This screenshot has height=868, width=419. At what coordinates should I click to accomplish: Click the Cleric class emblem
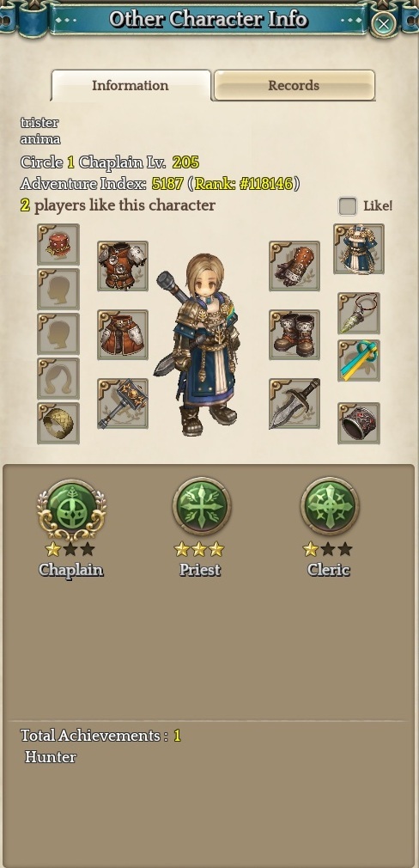[330, 506]
